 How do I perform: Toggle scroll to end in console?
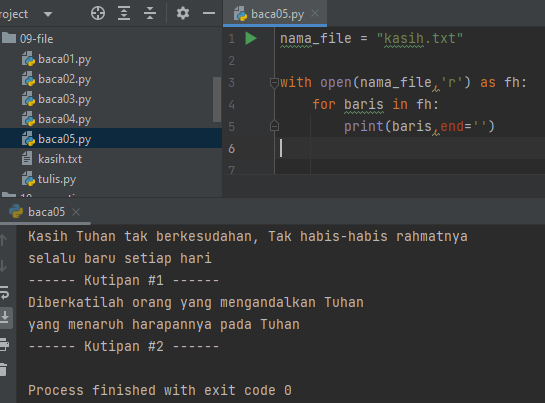[x=5, y=318]
